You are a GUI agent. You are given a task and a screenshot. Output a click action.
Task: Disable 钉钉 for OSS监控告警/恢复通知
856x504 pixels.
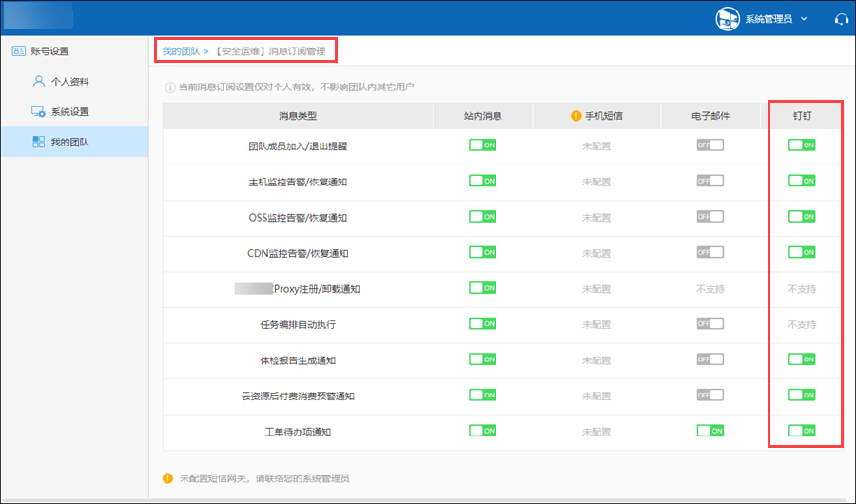click(802, 216)
